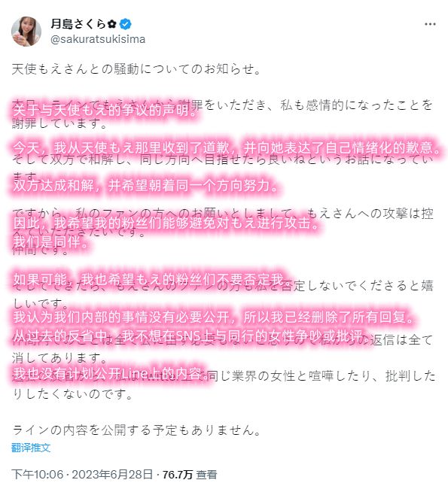448x489 pixels.
Task: Click the pink line 因此，我希望我的粉丝们
Action: [x=166, y=223]
